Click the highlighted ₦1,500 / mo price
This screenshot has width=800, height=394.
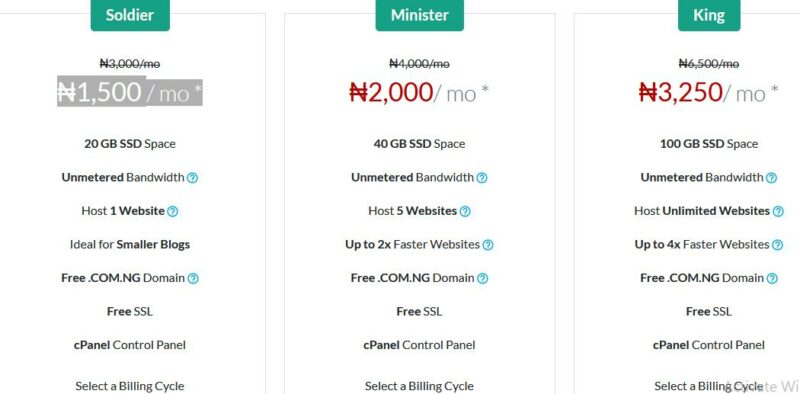pyautogui.click(x=130, y=92)
